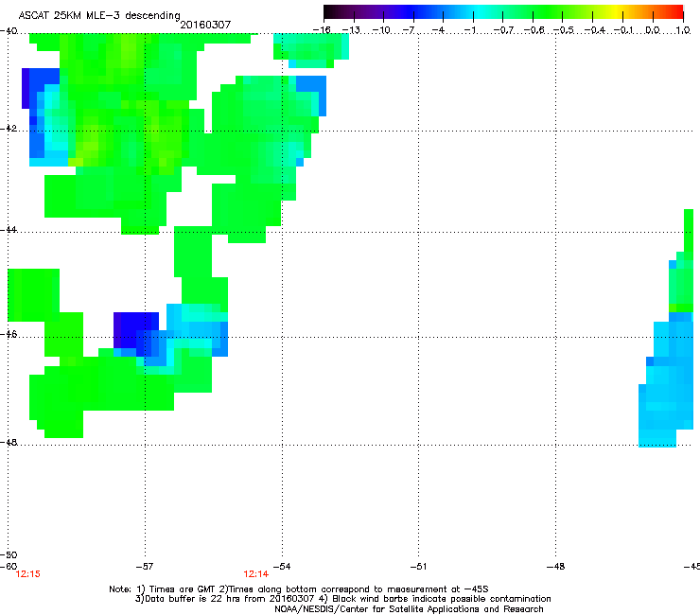Click the yellow section of the colorbar

[617, 11]
